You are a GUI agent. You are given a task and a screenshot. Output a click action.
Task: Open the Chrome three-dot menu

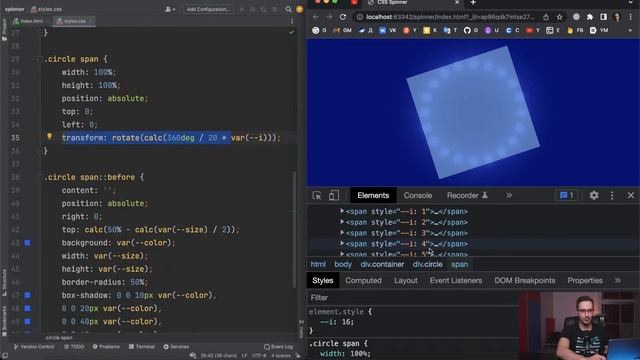[631, 17]
